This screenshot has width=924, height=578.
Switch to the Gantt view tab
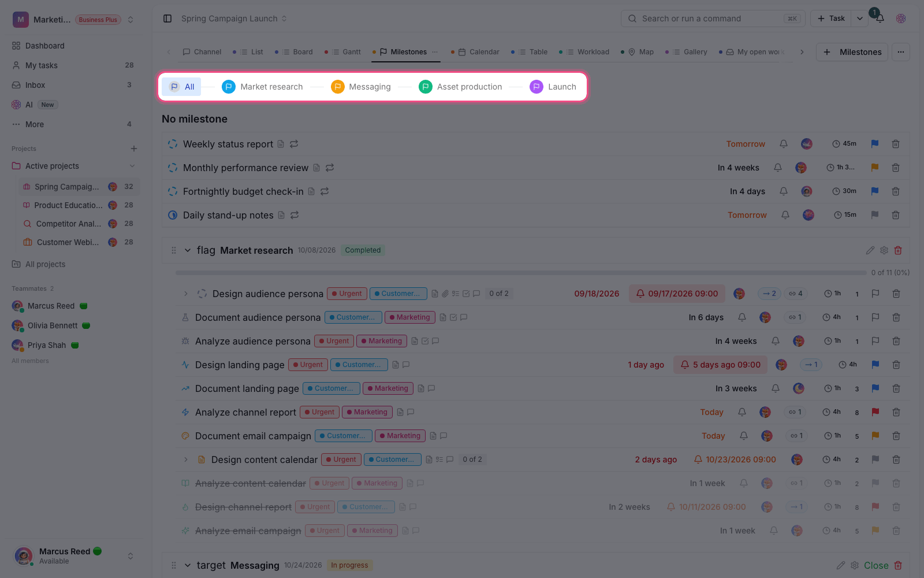coord(343,52)
